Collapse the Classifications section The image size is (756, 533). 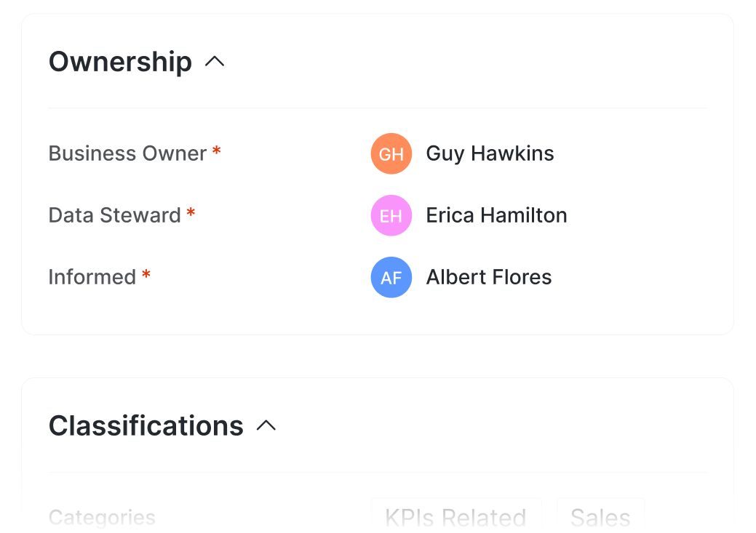pos(267,425)
